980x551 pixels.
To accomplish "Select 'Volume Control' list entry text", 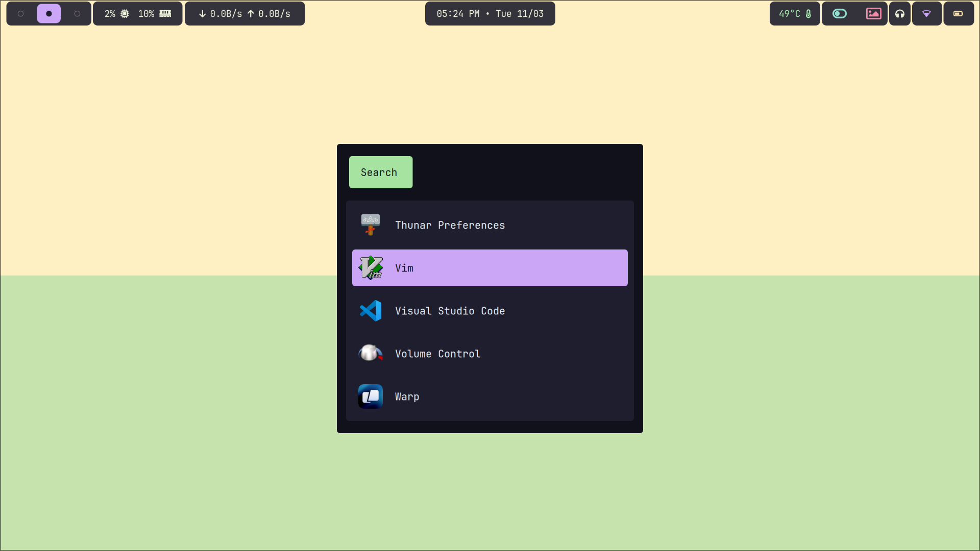I will (437, 354).
